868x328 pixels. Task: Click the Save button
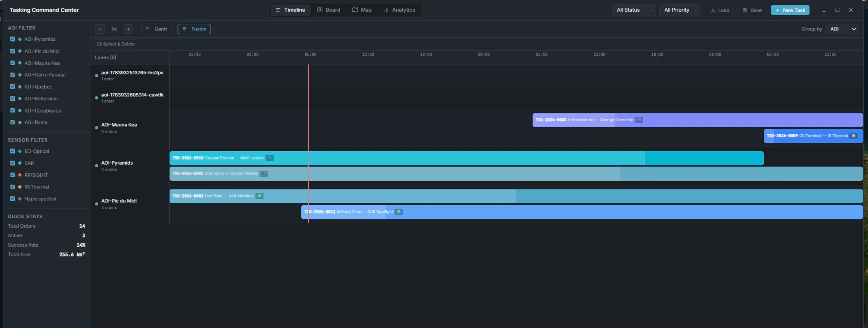(x=752, y=10)
